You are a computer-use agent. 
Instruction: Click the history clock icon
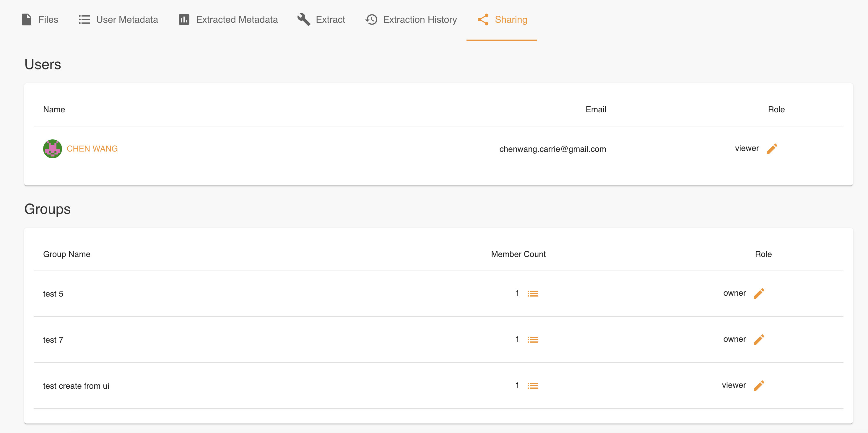(x=371, y=19)
